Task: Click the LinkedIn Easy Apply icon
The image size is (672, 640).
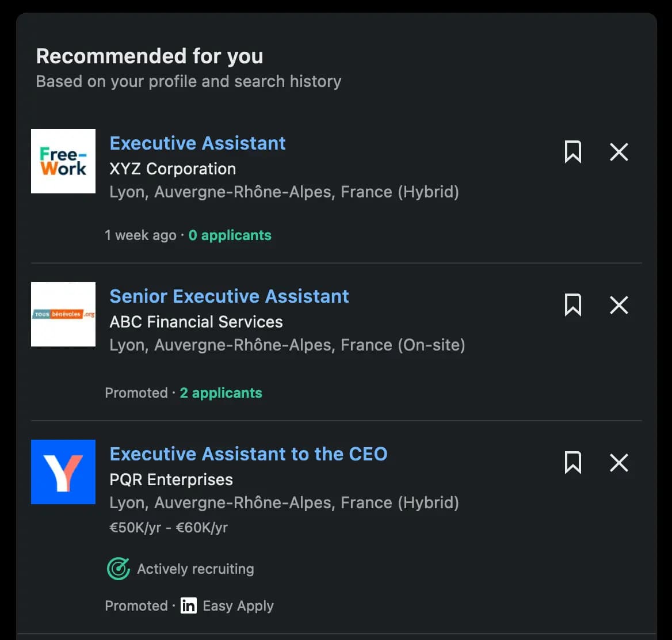Action: (188, 605)
